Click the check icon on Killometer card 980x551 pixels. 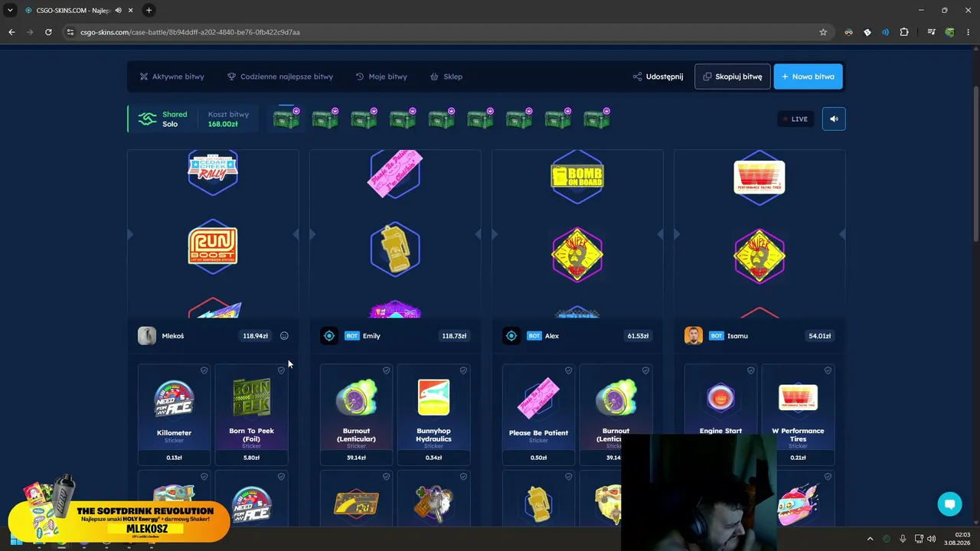tap(204, 370)
